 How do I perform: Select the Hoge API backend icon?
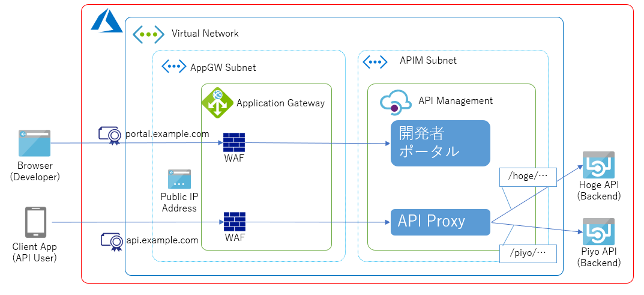tap(599, 165)
